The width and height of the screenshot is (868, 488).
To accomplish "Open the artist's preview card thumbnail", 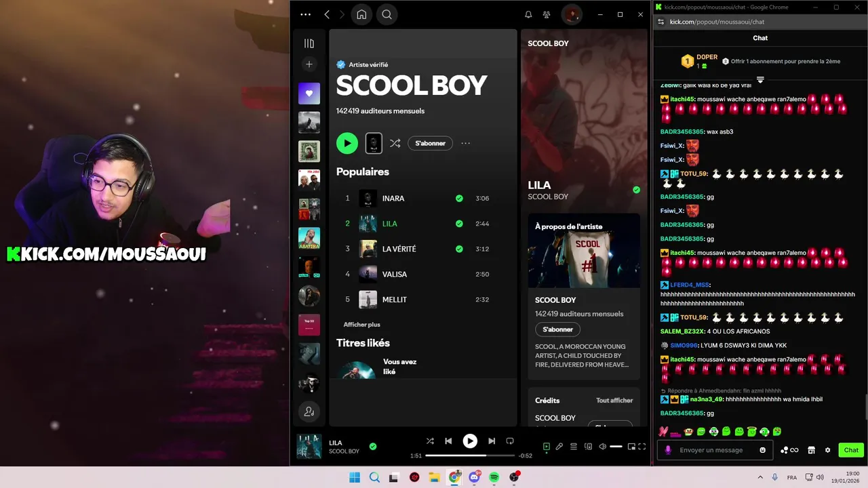I will coord(374,143).
